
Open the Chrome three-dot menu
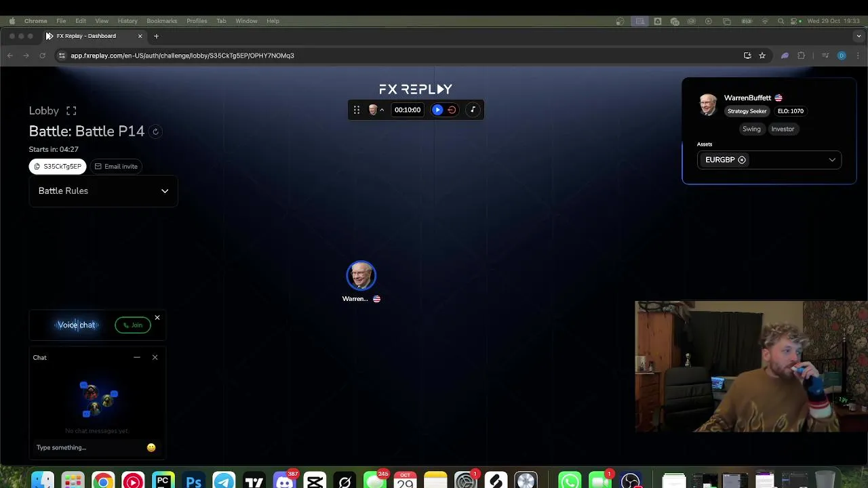(x=857, y=56)
